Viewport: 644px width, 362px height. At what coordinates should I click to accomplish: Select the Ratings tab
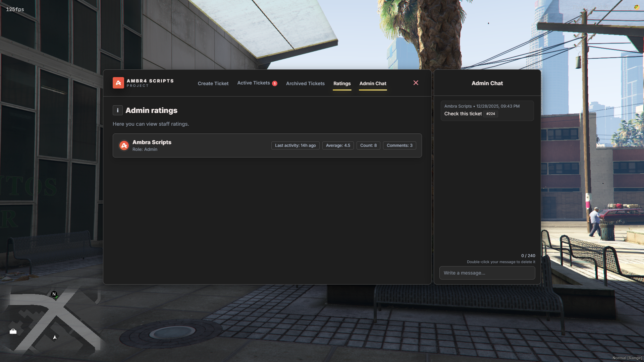342,83
